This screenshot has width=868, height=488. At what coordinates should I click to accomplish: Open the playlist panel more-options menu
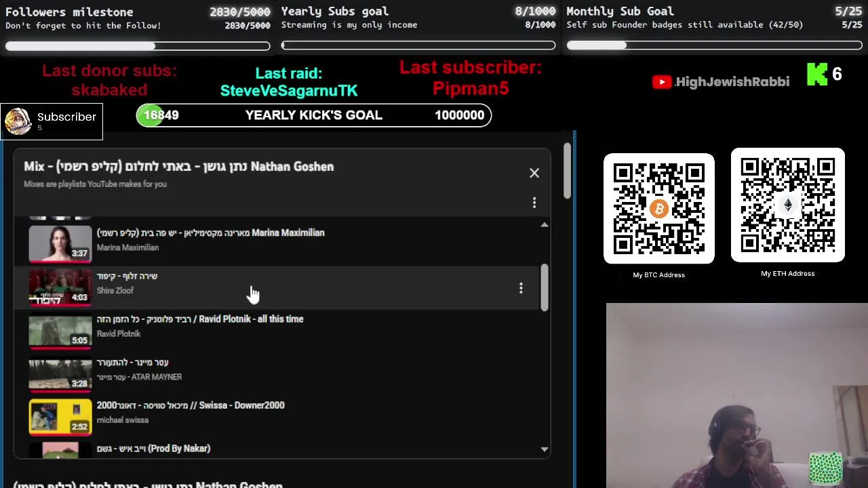click(x=534, y=203)
